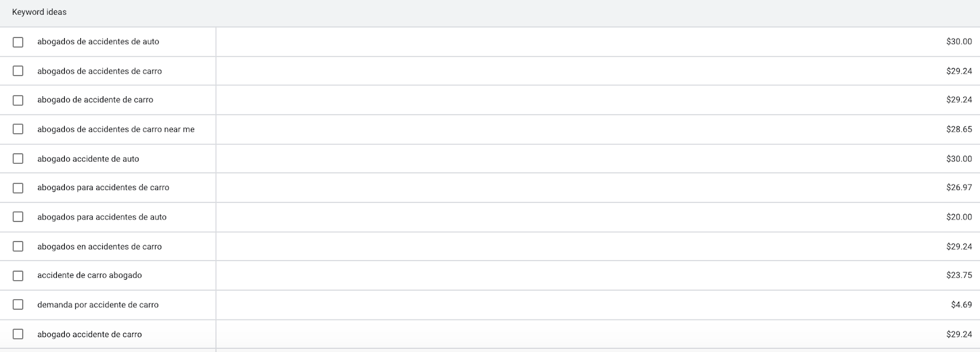Check the 'abogado accidente de auto' row box
The image size is (980, 352).
point(18,159)
